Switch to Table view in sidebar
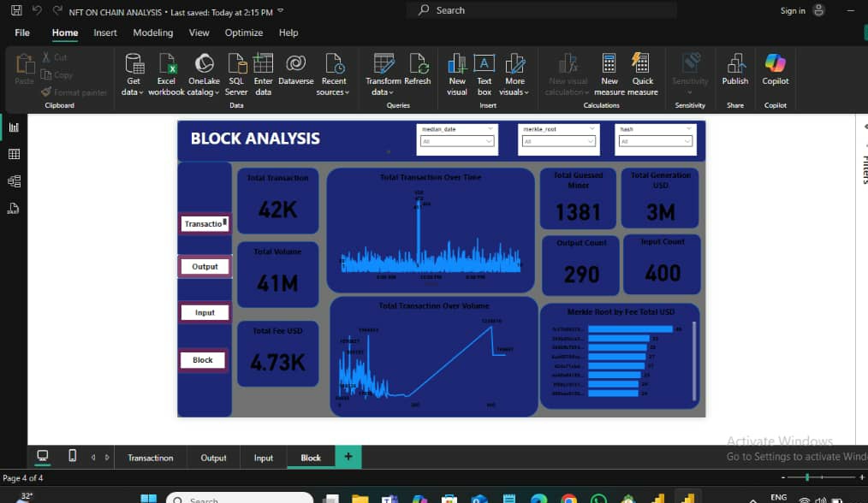Screen dimensions: 868x503 coord(14,154)
